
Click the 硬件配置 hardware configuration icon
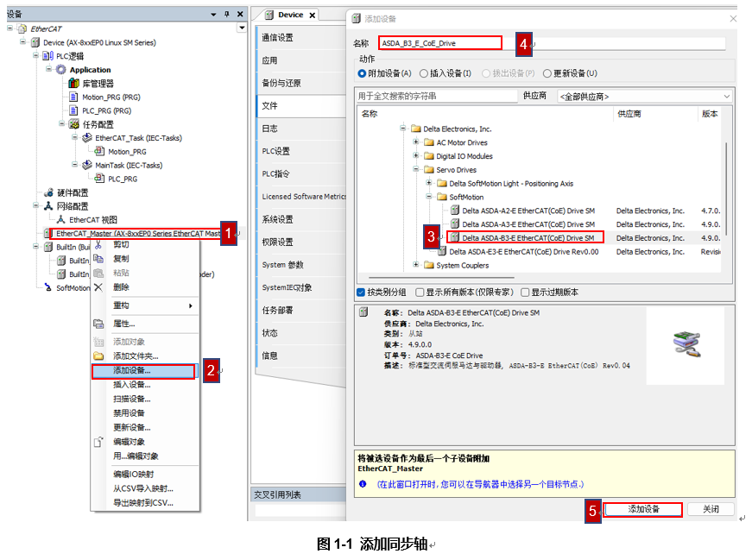(x=48, y=192)
